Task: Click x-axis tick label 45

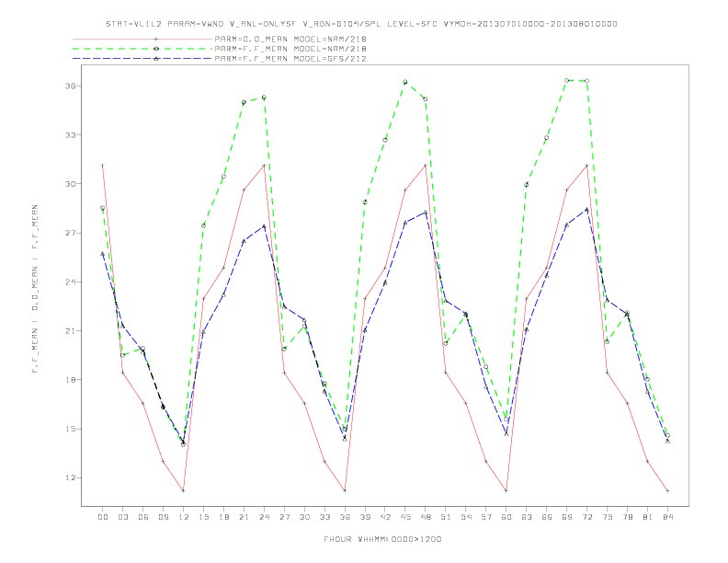Action: pyautogui.click(x=405, y=517)
